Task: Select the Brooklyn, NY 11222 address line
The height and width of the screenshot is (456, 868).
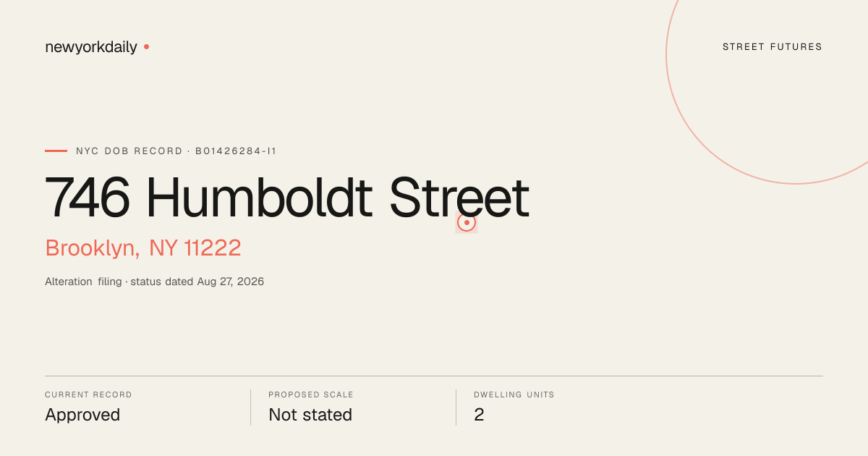Action: [143, 248]
